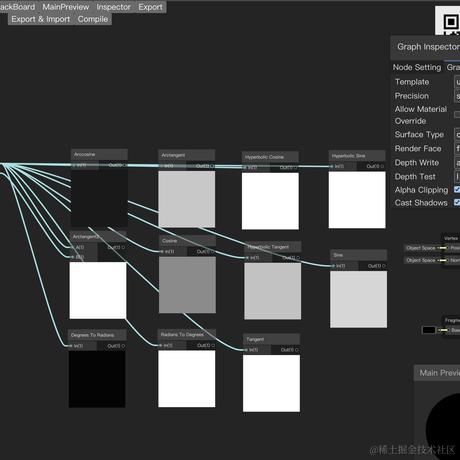Click the Hyperbolic Tangent node Out port
The height and width of the screenshot is (460, 460).
[x=298, y=258]
